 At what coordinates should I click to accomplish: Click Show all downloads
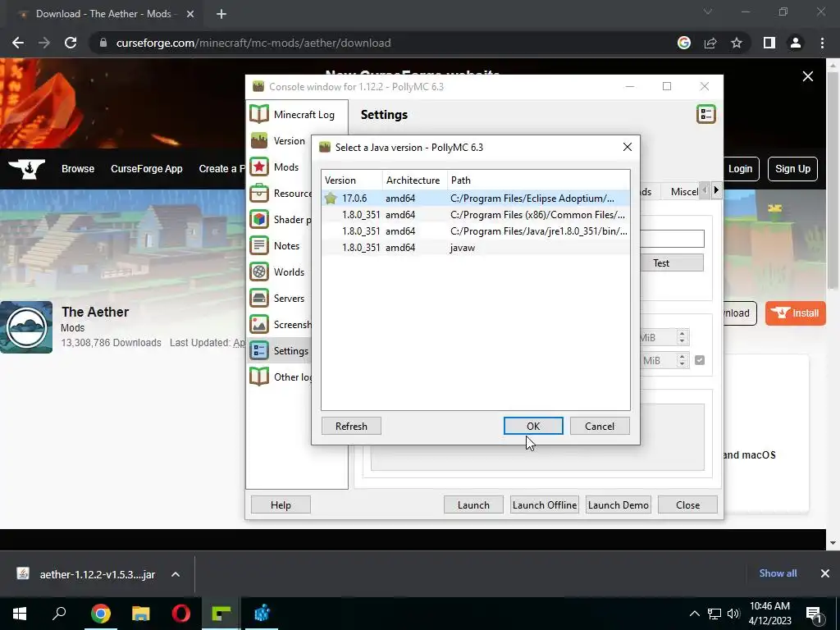(x=778, y=573)
